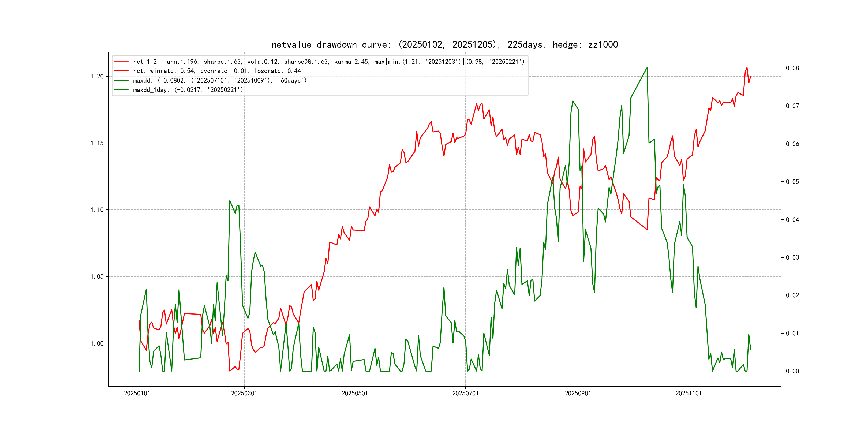This screenshot has width=868, height=434.
Task: Click the 1.20 left axis tick label
Action: [x=97, y=77]
